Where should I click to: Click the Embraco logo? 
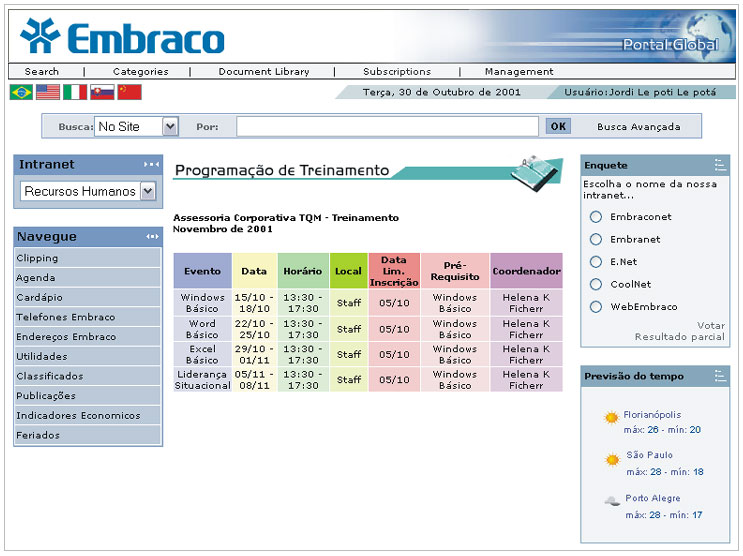click(122, 37)
